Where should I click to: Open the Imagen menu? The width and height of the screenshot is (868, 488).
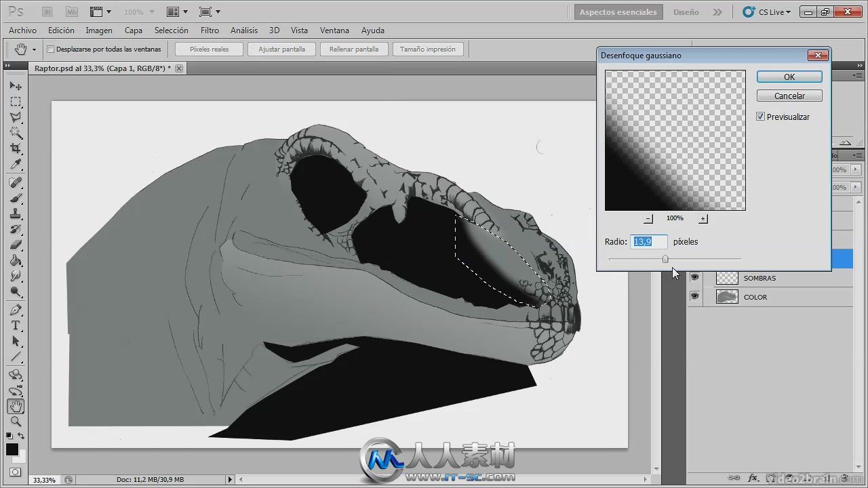click(x=99, y=30)
